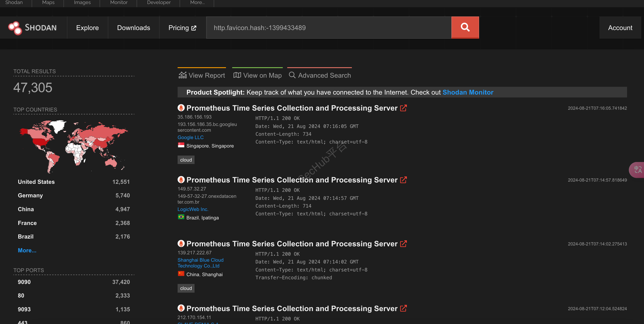Filter results by Germany
This screenshot has height=324, width=644.
pos(30,195)
